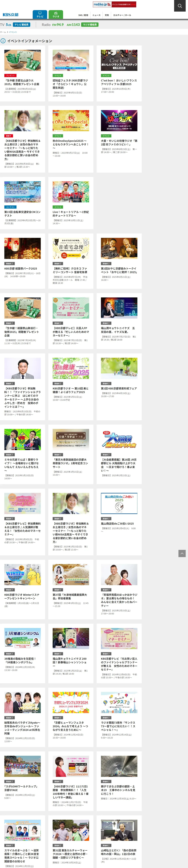Open C'est bon! おいしいフランス thumbnail
Image resolution: width=188 pixels, height=868 pixels.
(119, 60)
